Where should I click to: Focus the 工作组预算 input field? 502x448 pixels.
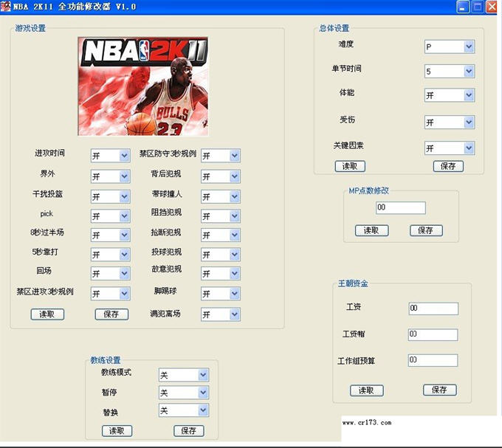click(x=433, y=360)
